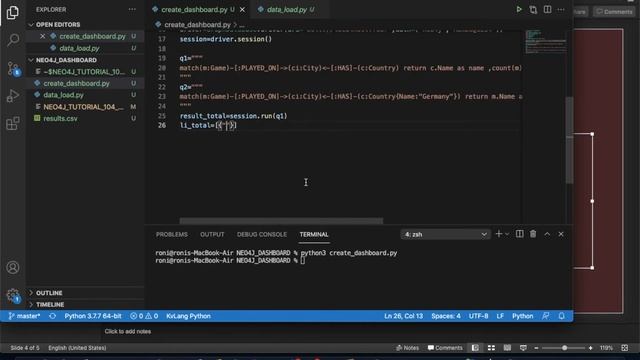Select the Terminal panel tab
The width and height of the screenshot is (640, 360).
314,234
